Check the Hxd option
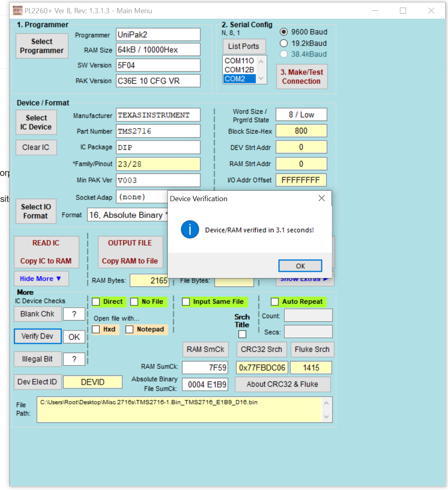Viewport: 448px width, 490px height. [x=96, y=329]
